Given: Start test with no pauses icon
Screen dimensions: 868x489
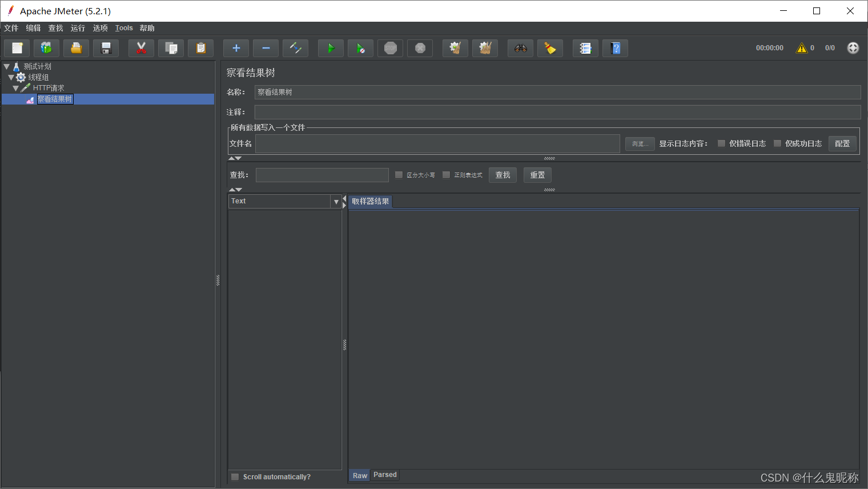Looking at the screenshot, I should [361, 49].
